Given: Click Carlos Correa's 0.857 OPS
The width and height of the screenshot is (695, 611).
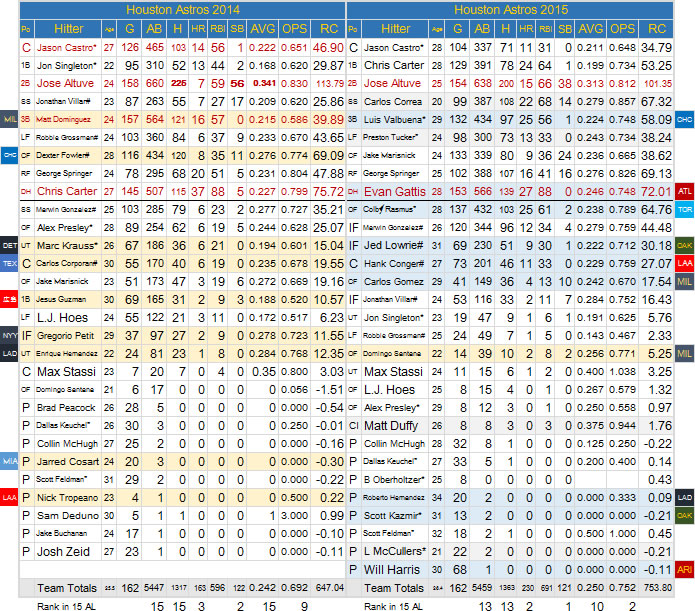Looking at the screenshot, I should [622, 102].
